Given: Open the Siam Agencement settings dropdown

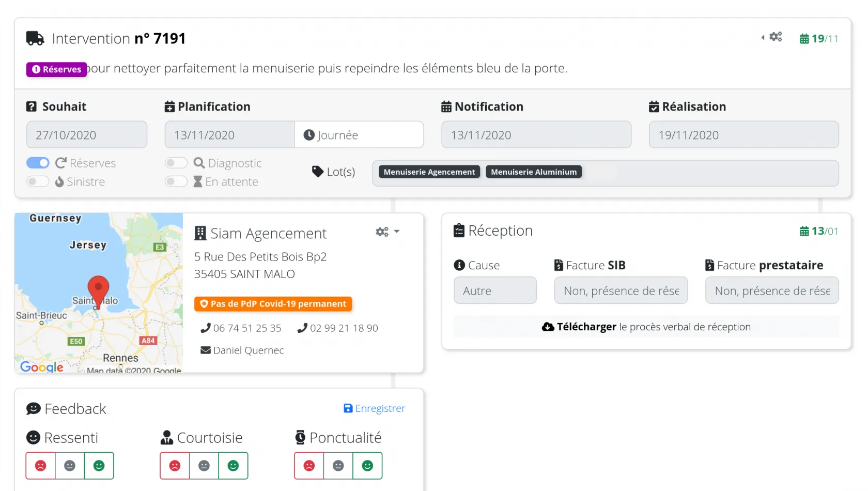Looking at the screenshot, I should pyautogui.click(x=388, y=232).
